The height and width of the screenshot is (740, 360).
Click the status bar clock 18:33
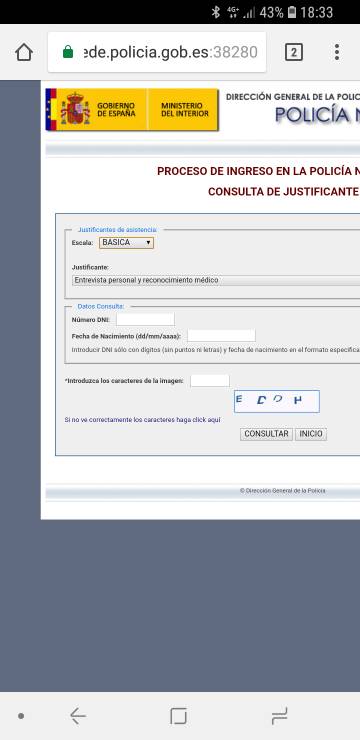click(317, 12)
